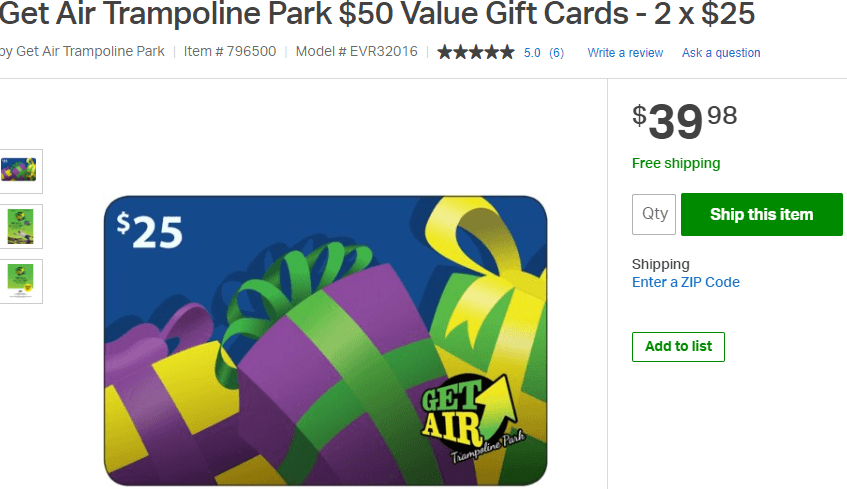Open the Ask a question link

tap(721, 52)
